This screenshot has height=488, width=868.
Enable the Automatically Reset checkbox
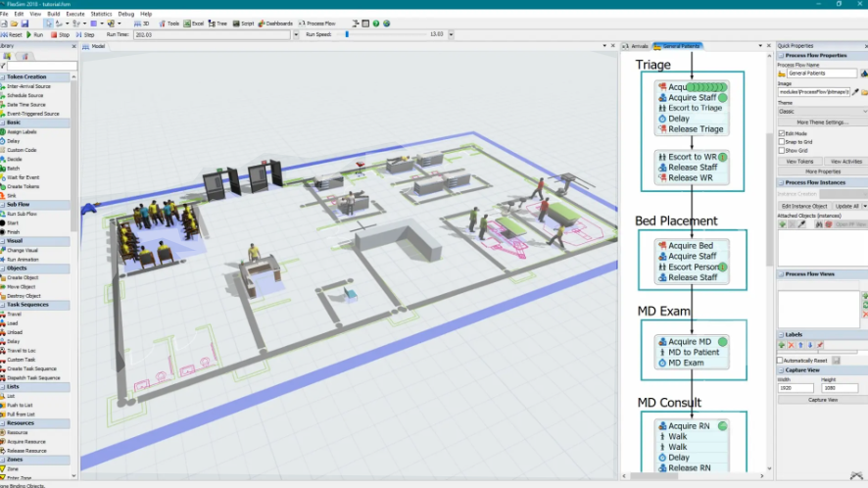[780, 361]
